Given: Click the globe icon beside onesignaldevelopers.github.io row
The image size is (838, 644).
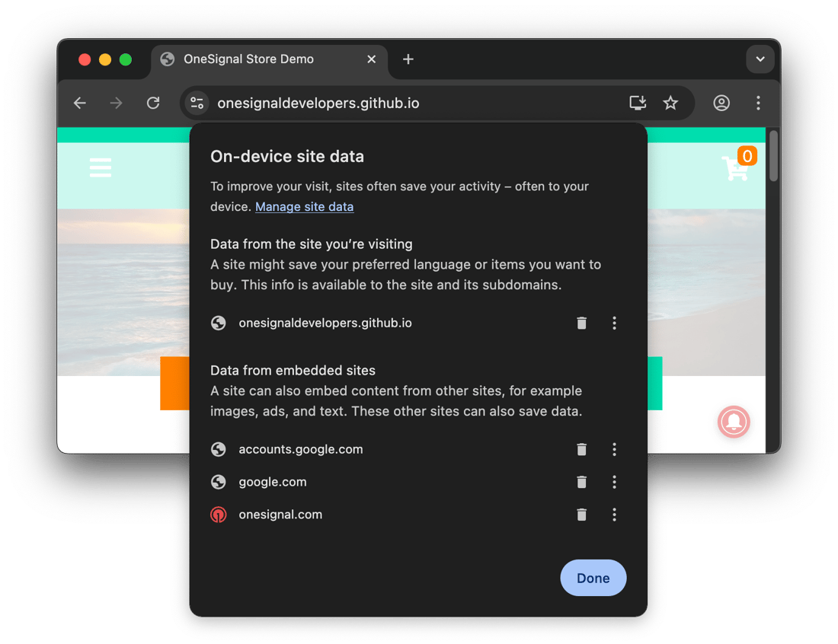Looking at the screenshot, I should point(218,323).
